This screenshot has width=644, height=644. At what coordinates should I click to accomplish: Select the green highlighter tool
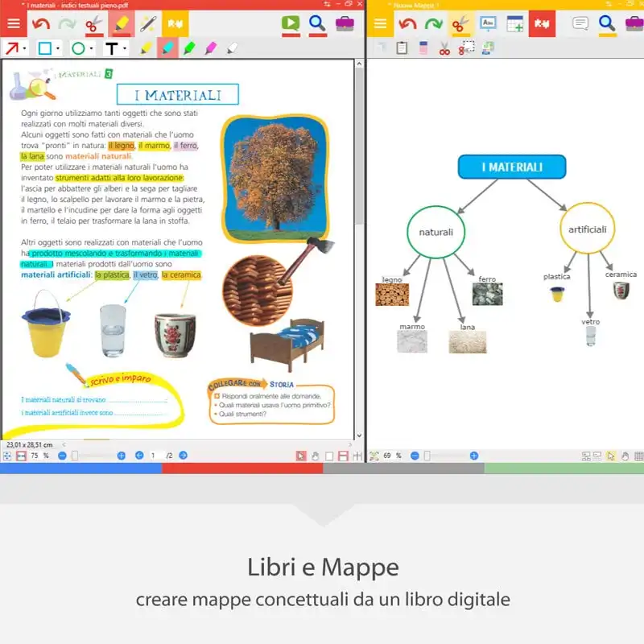pyautogui.click(x=189, y=48)
